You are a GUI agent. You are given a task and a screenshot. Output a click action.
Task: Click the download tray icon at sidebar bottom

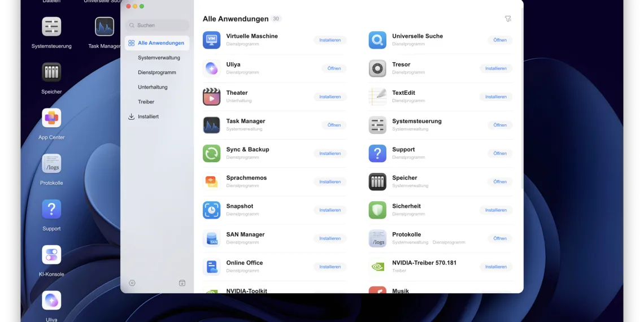click(182, 283)
